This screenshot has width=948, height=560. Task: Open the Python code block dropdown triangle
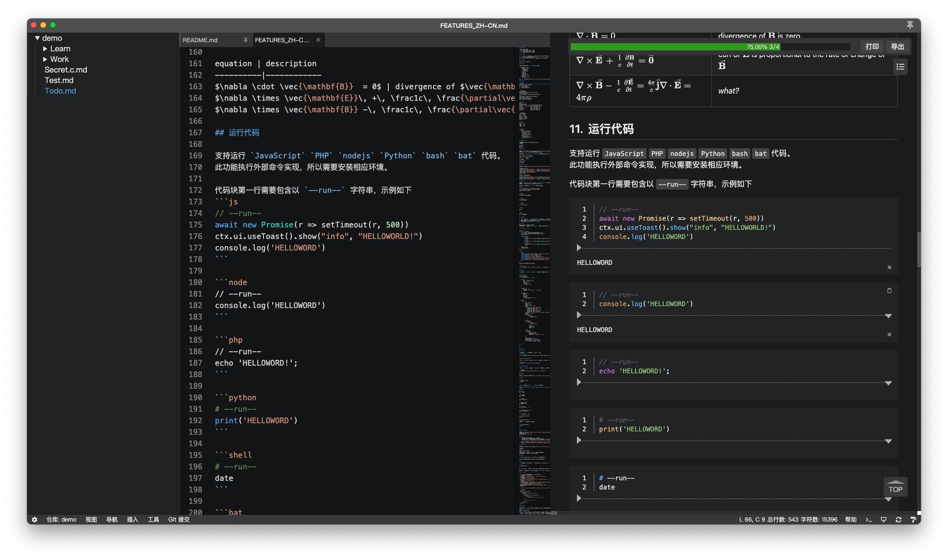[888, 441]
